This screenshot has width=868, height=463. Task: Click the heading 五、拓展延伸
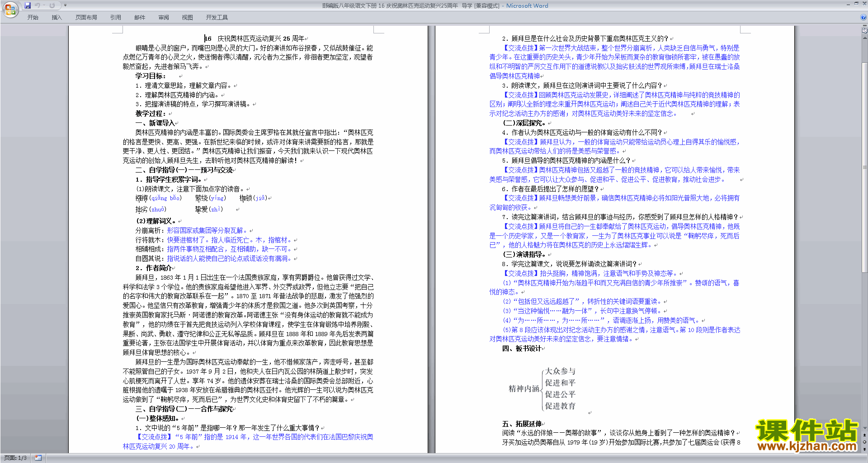tap(522, 424)
